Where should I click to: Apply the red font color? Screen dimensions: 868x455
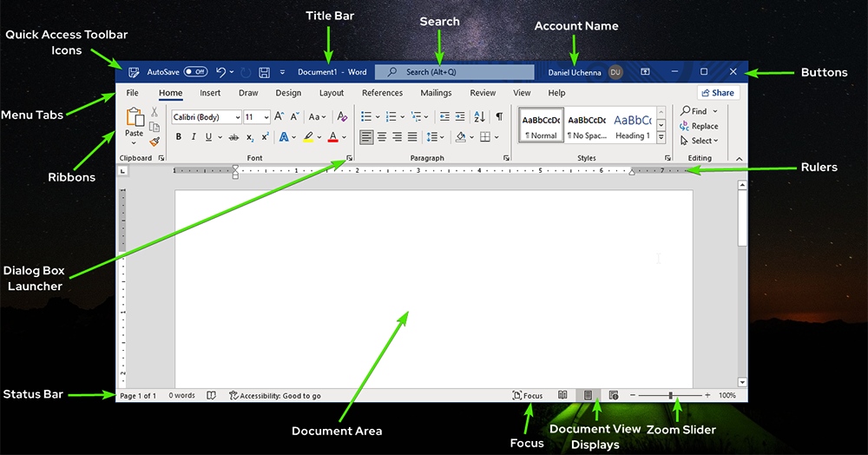click(x=332, y=136)
